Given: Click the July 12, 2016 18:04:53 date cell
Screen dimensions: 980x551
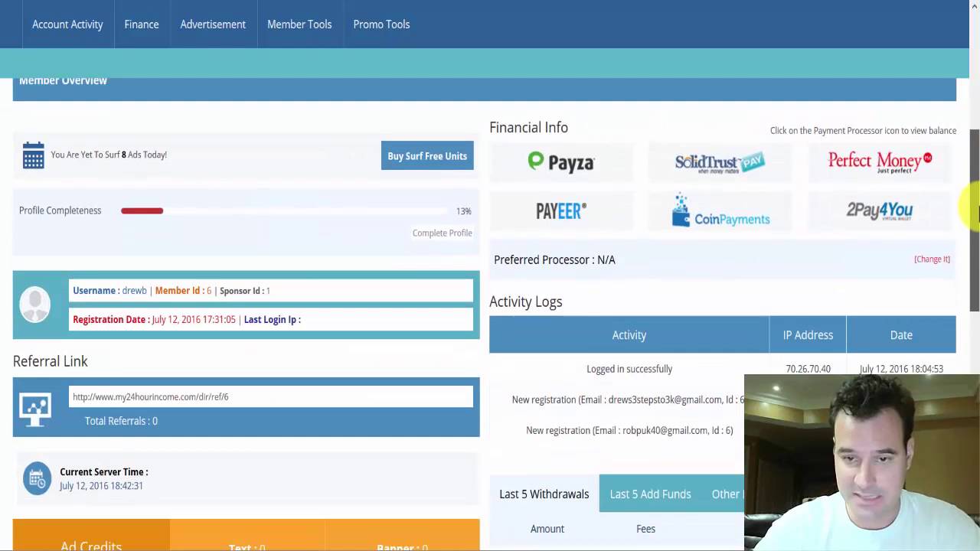Looking at the screenshot, I should click(901, 369).
